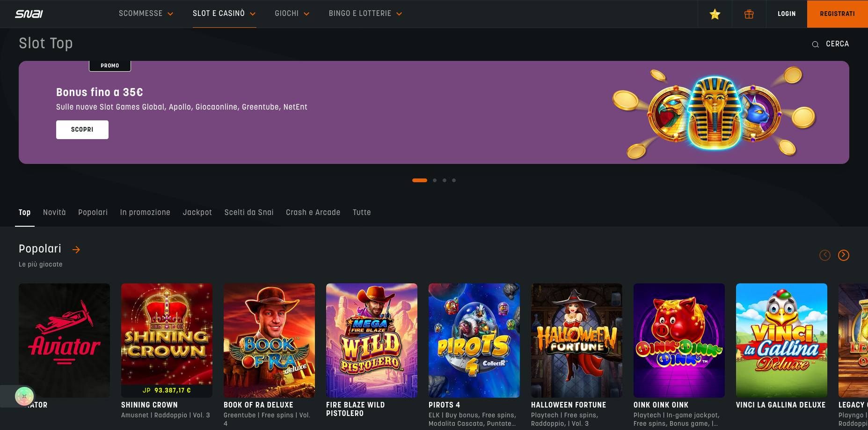868x430 pixels.
Task: Open the Book of Ra Deluxe thumbnail
Action: tap(269, 341)
